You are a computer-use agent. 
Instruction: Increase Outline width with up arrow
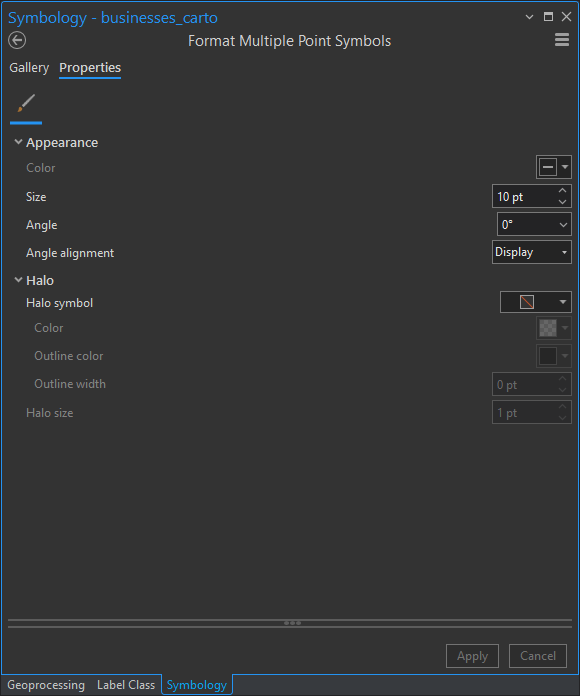coord(562,379)
